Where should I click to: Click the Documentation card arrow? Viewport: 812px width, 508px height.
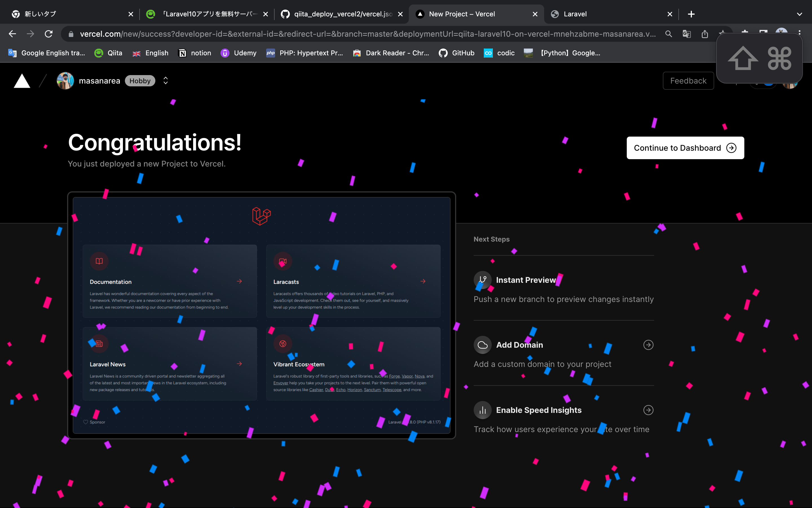coord(239,281)
